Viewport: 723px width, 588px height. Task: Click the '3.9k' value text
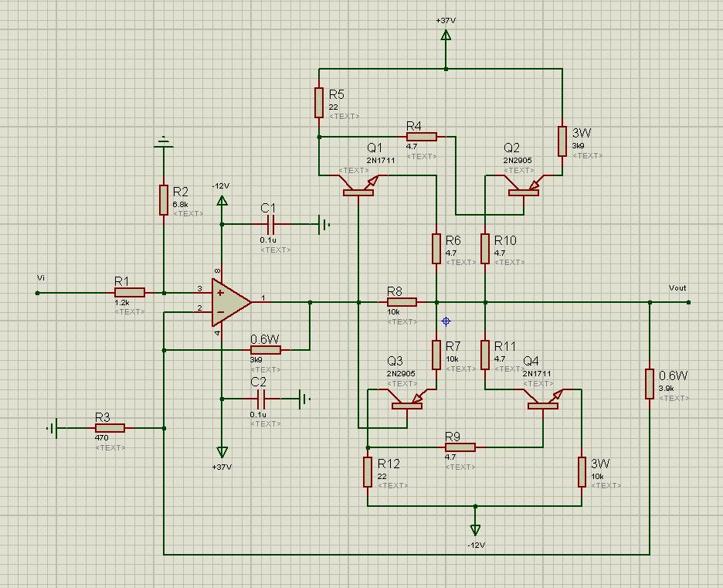click(x=667, y=389)
